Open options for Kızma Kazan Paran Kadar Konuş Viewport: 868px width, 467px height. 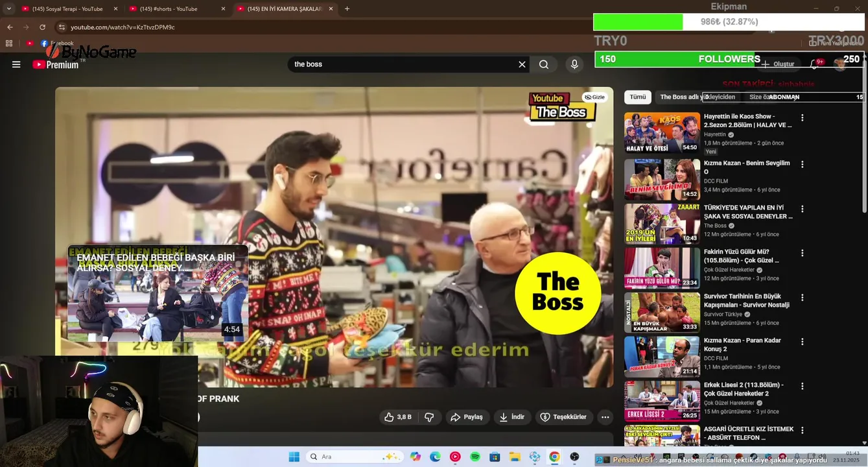pyautogui.click(x=802, y=342)
